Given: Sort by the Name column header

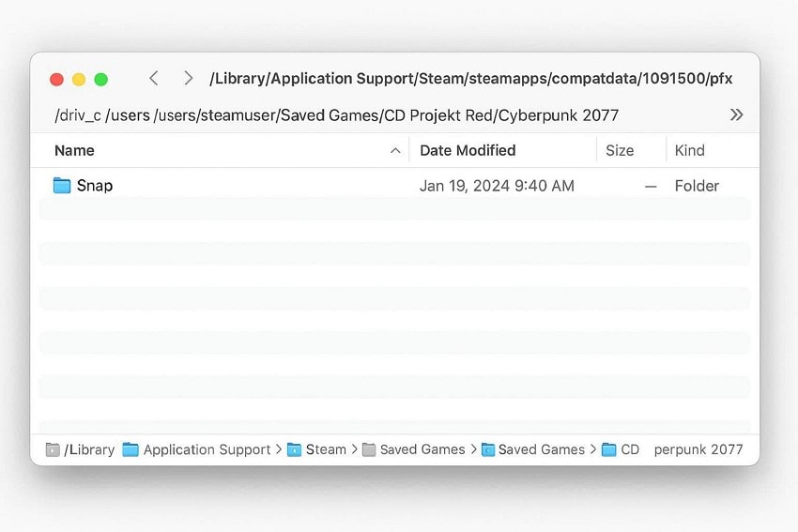Looking at the screenshot, I should click(x=74, y=150).
